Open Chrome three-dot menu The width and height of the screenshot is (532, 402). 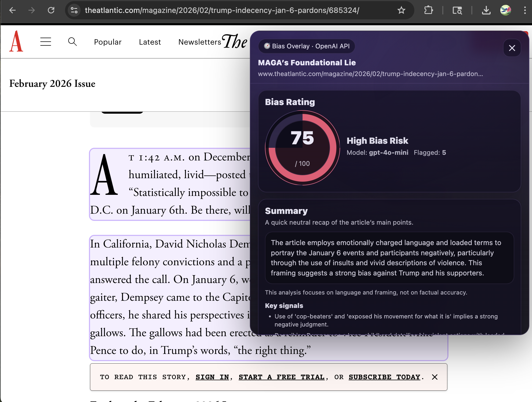click(525, 10)
